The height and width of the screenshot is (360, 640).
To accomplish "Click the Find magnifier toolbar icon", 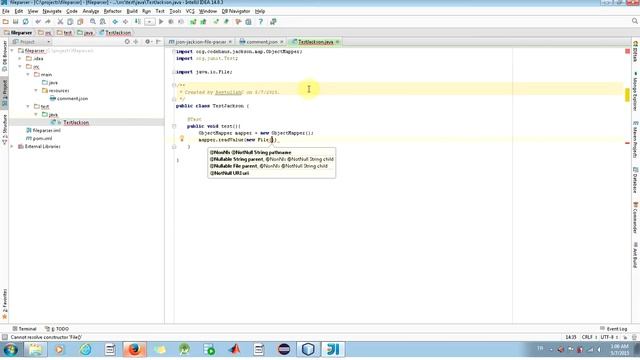I will click(x=93, y=22).
